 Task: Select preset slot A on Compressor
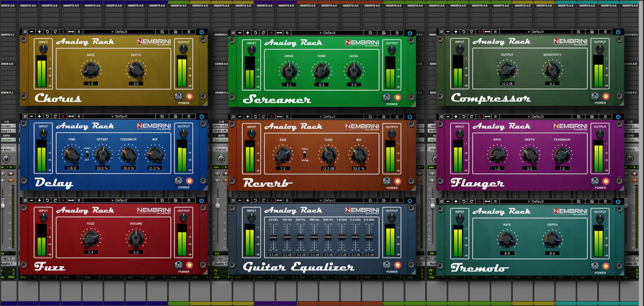[479, 32]
